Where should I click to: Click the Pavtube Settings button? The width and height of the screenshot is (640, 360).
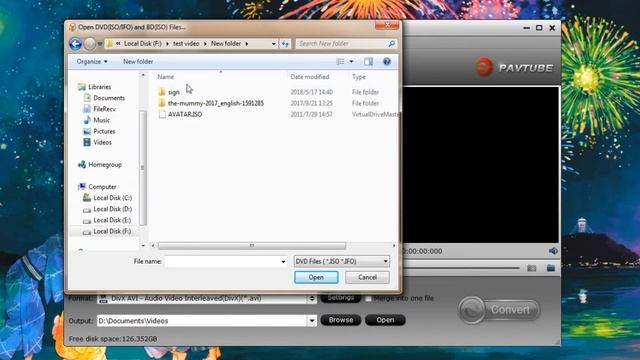(341, 298)
